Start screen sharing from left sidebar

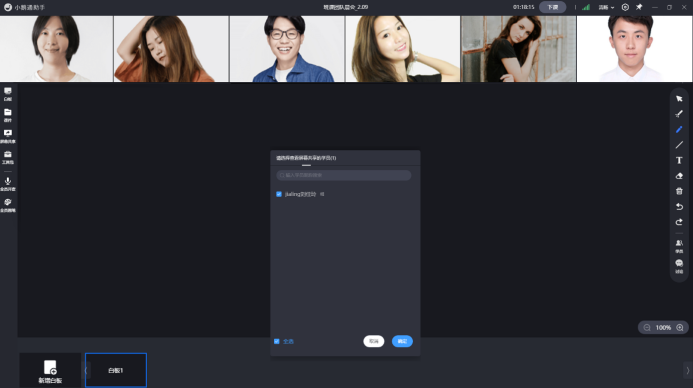8,136
